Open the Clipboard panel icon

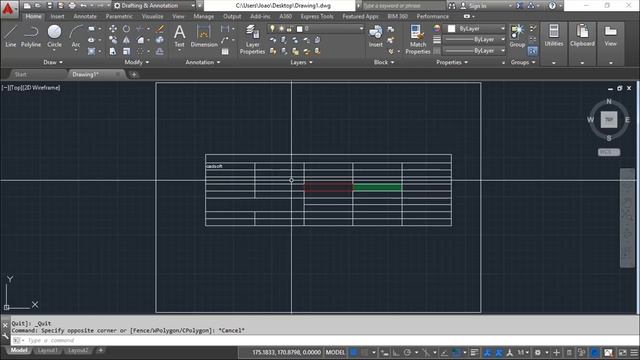[x=582, y=35]
